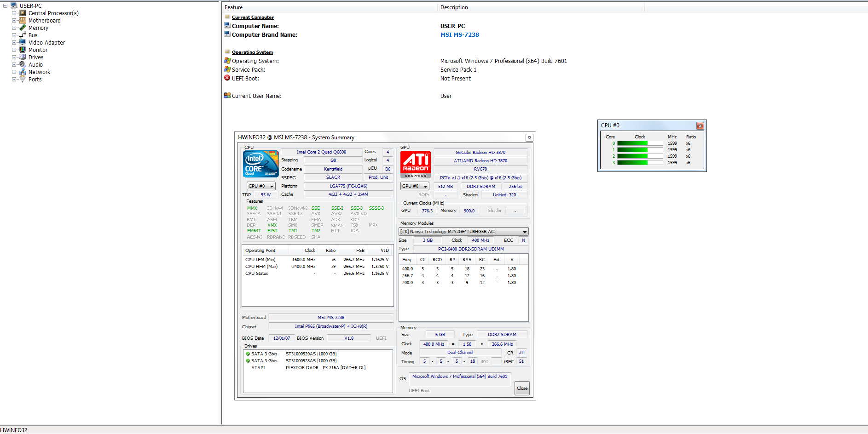Click the Intel Core 2 Quad logo
Screen dimensions: 868x434
point(261,164)
